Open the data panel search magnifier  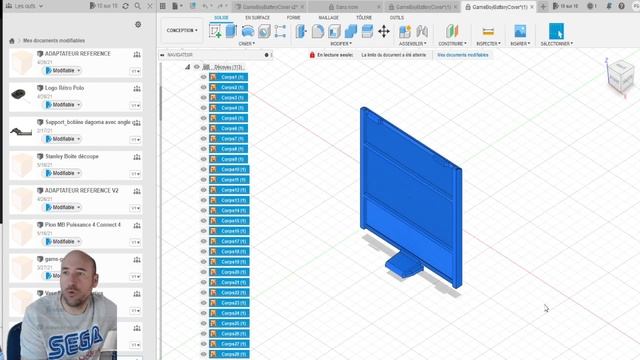pyautogui.click(x=138, y=6)
